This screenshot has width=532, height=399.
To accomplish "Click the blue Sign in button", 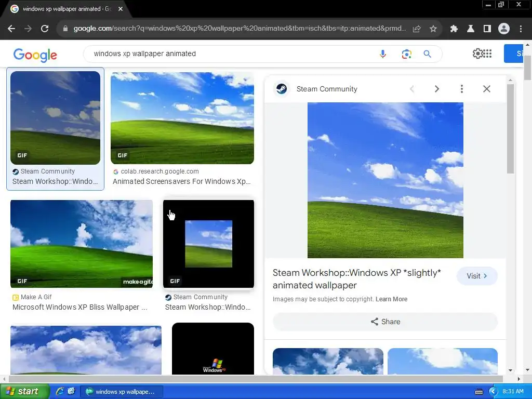I will tap(513, 54).
